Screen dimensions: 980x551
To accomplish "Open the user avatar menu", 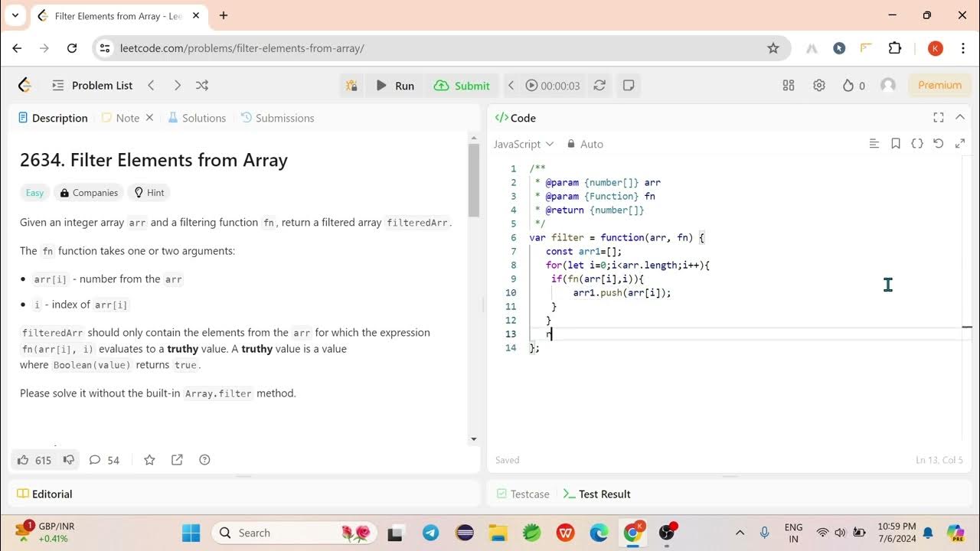I will point(888,86).
